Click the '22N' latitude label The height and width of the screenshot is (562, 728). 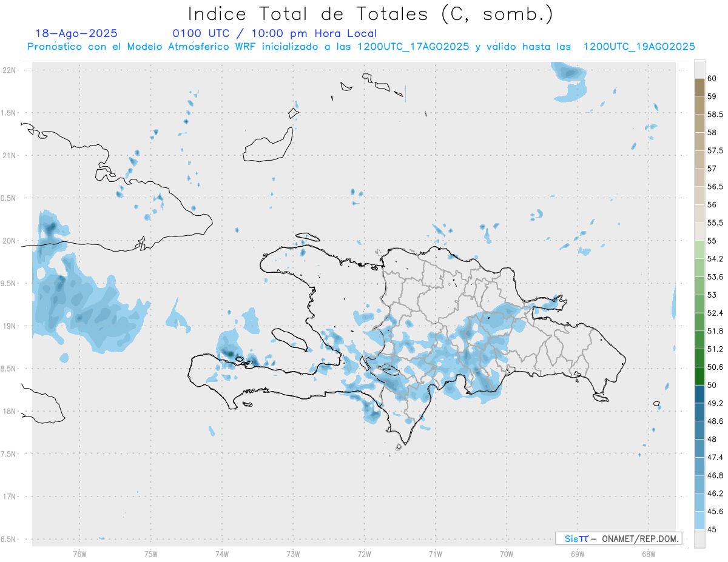[x=9, y=70]
